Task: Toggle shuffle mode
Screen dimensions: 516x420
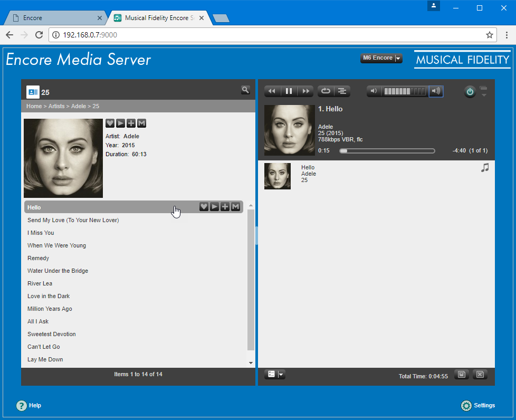Action: point(342,91)
